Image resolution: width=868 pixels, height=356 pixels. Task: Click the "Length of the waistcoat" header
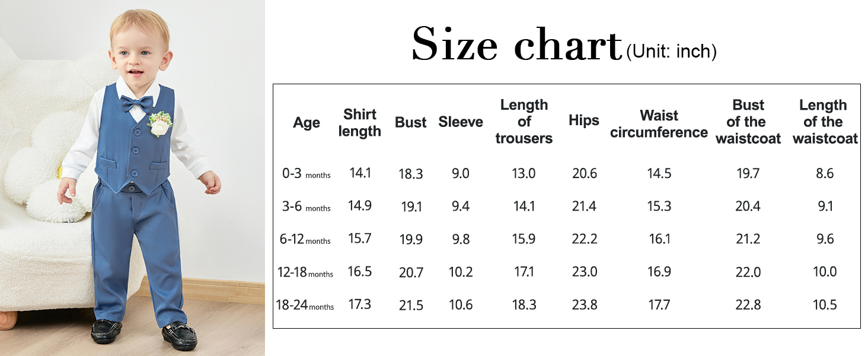point(825,122)
